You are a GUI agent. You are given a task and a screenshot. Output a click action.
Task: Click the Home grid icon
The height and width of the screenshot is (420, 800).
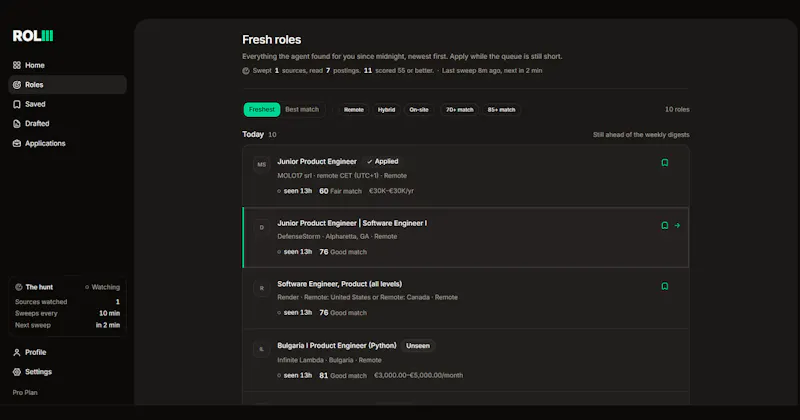click(17, 65)
